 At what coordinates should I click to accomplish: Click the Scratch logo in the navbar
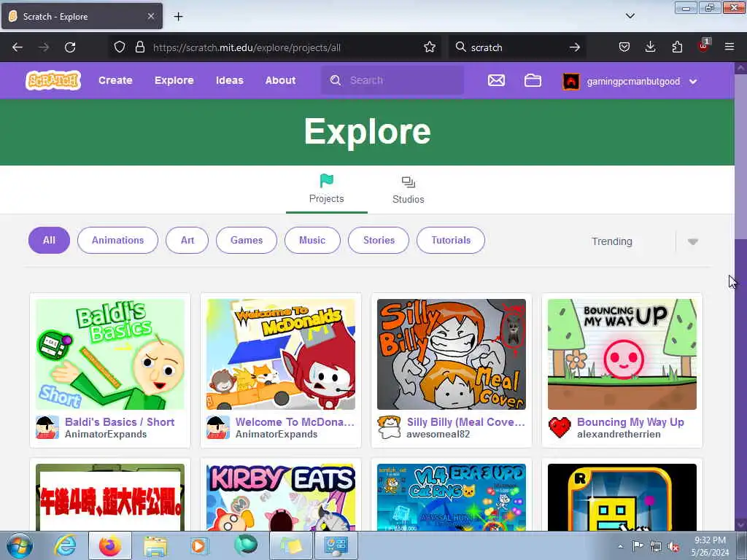pos(53,80)
